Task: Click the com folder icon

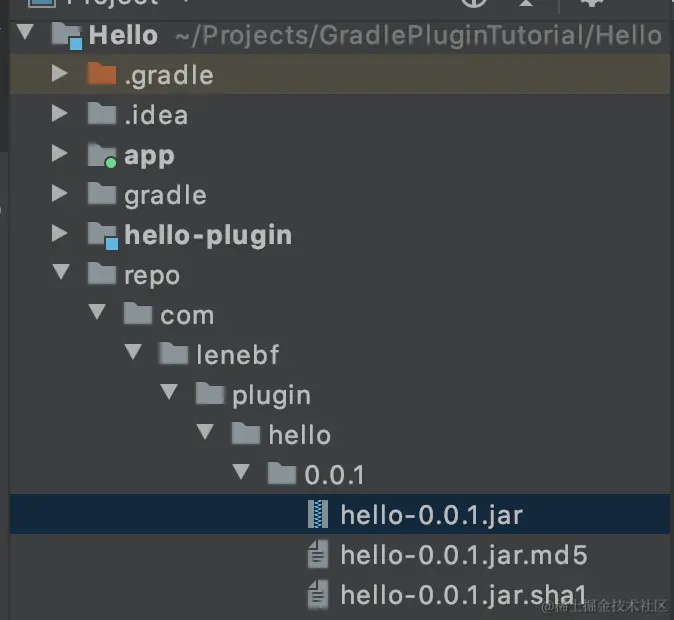Action: pyautogui.click(x=138, y=313)
